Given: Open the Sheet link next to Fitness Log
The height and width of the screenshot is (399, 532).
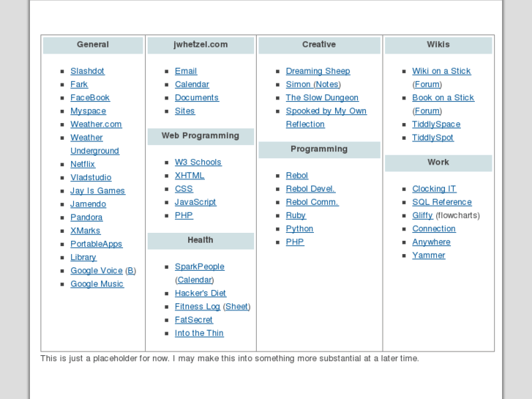Looking at the screenshot, I should [x=237, y=306].
